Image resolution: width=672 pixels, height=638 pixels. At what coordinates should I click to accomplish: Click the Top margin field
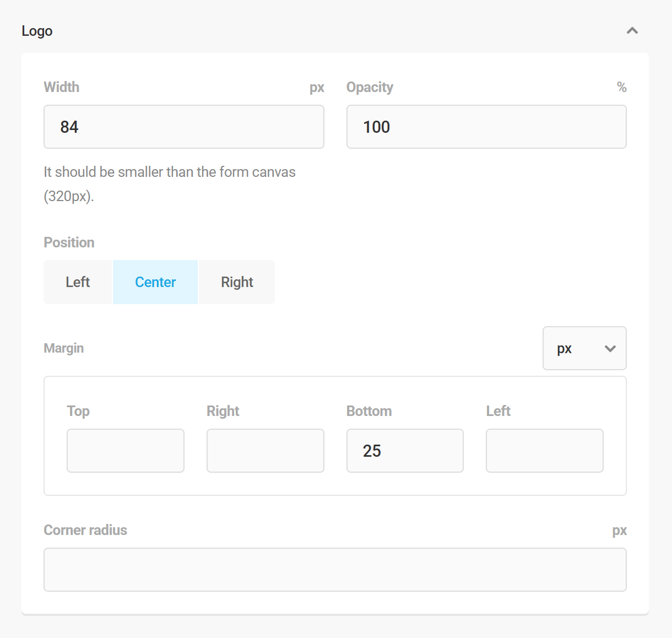[x=125, y=451]
